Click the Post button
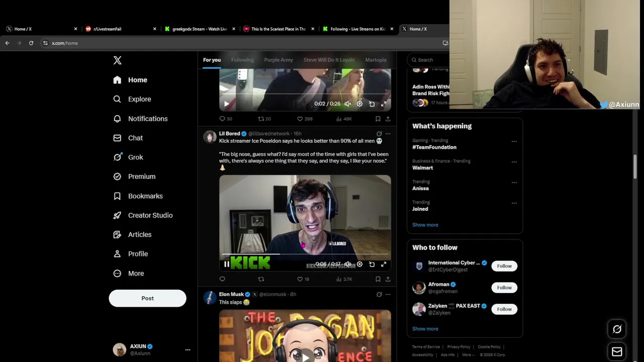The width and height of the screenshot is (644, 362). point(147,298)
